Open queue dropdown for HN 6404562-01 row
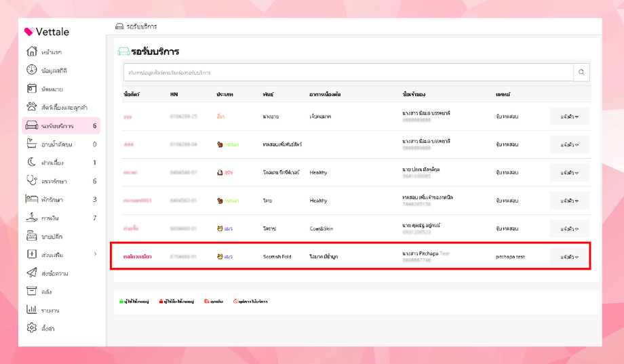Image resolution: width=624 pixels, height=364 pixels. pos(569,201)
